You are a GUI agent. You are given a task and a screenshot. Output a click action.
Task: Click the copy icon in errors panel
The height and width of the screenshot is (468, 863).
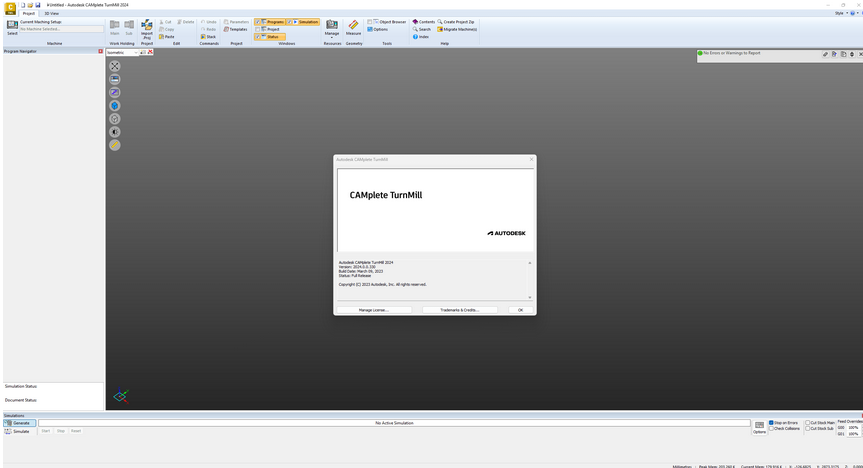[843, 54]
